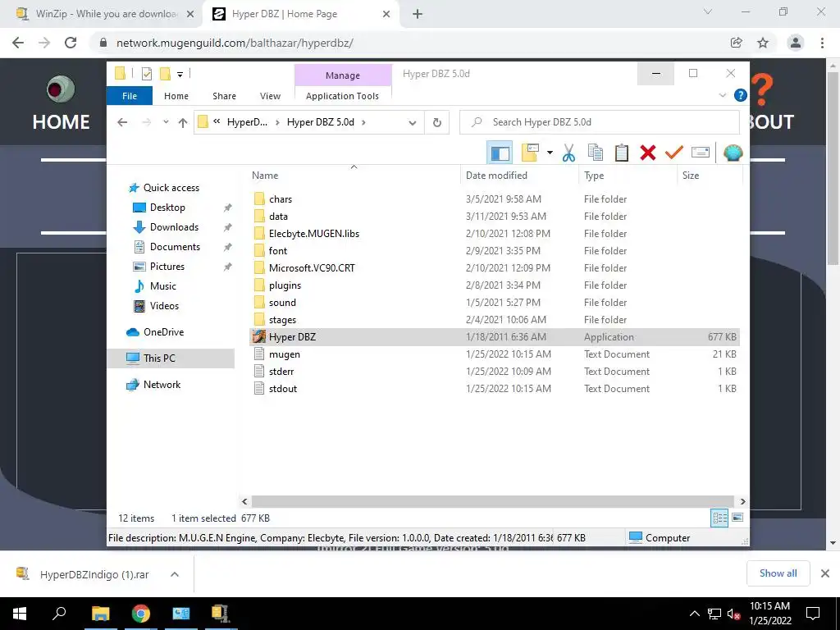Toggle the navigation pane layout icon
This screenshot has width=840, height=630.
500,153
